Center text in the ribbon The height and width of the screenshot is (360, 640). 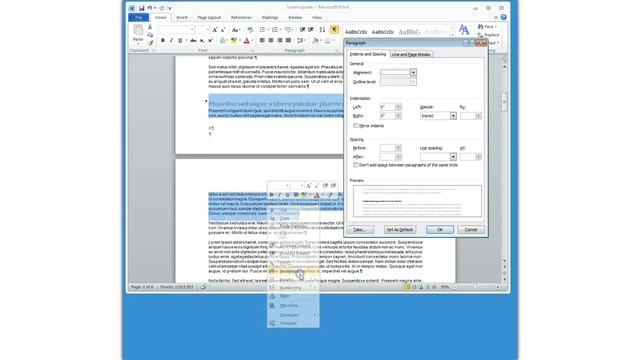click(271, 40)
